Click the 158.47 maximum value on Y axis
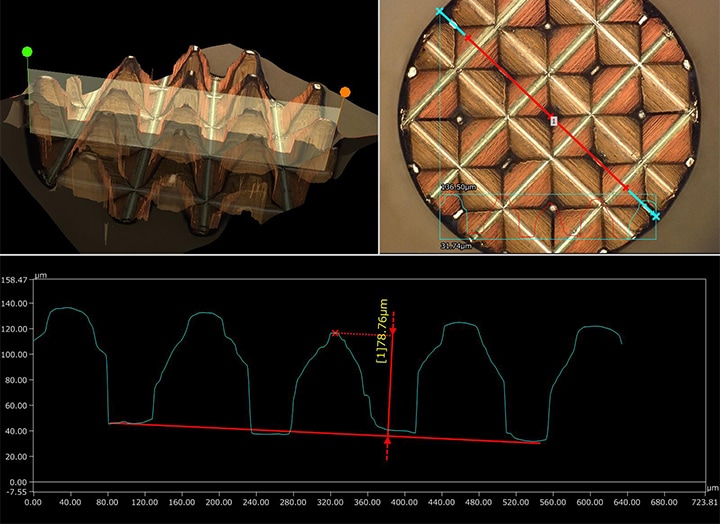This screenshot has width=720, height=524. [16, 279]
